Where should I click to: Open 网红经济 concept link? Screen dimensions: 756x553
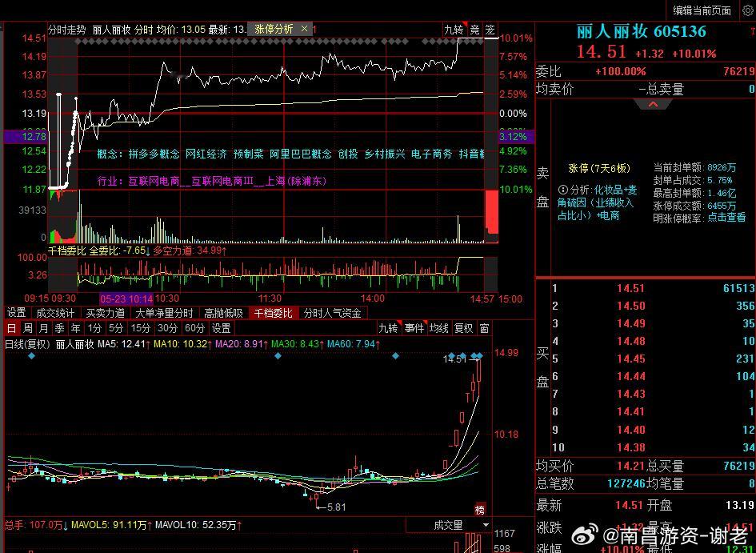click(206, 154)
